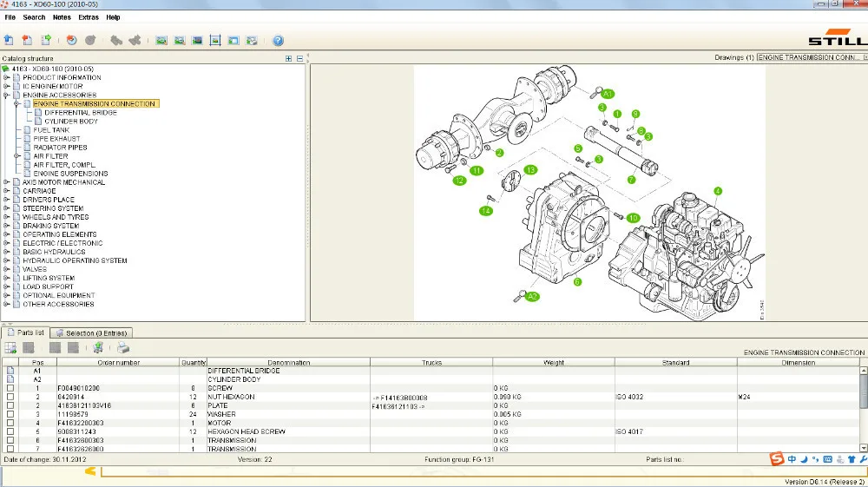
Task: Check the box for HEXAGON HEAD SCREW row
Action: 10,431
